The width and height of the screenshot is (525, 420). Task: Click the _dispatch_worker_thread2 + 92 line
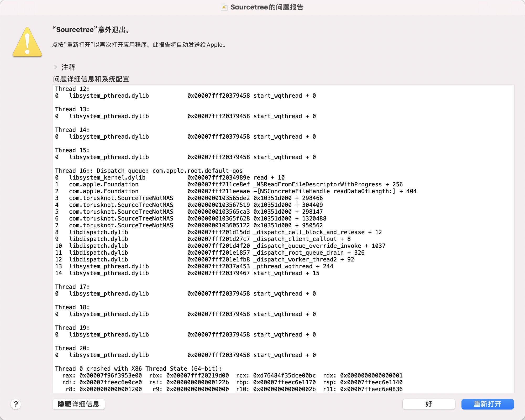[205, 259]
